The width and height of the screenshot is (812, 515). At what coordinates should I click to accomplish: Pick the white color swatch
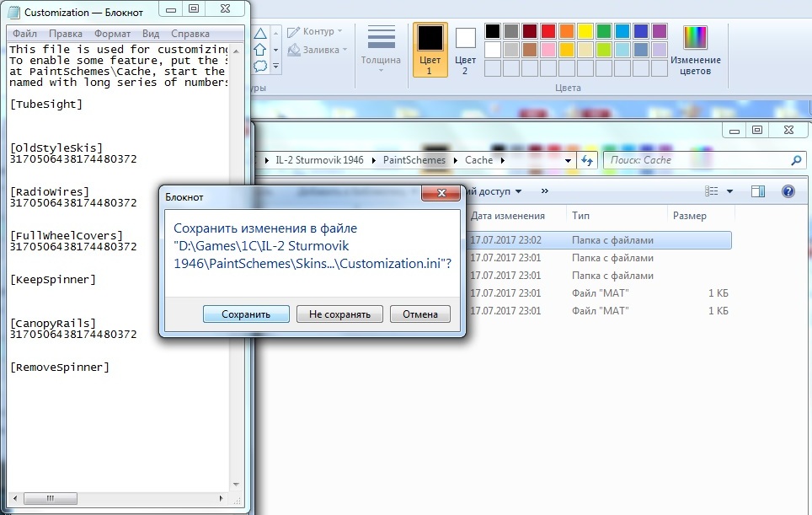tap(493, 50)
